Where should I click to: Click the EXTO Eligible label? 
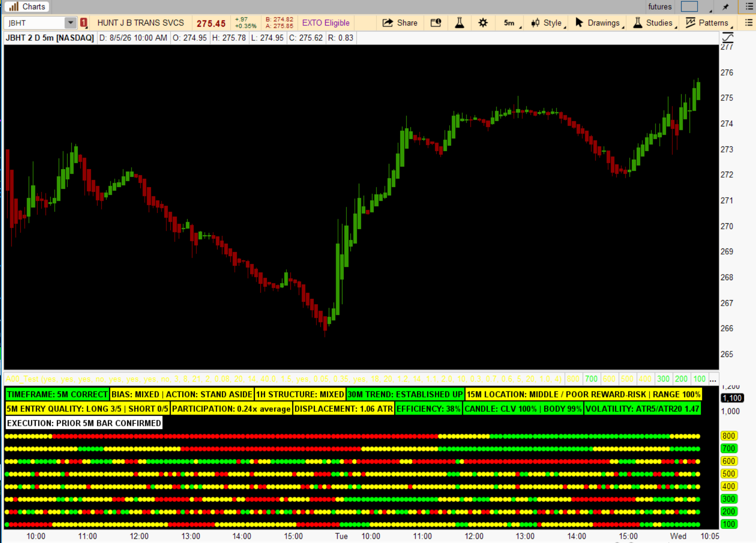[x=326, y=23]
